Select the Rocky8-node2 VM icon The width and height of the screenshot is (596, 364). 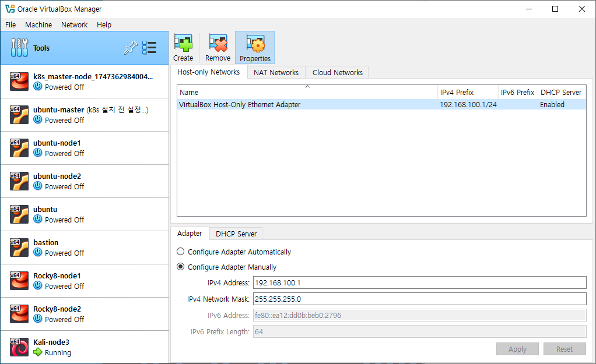[x=19, y=314]
